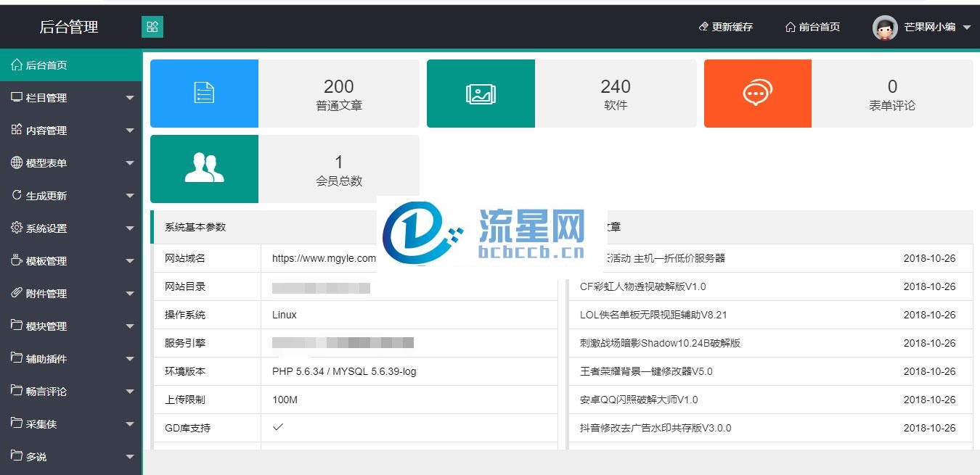Click the 更新缓存 eraser icon
This screenshot has width=980, height=475.
pyautogui.click(x=703, y=27)
